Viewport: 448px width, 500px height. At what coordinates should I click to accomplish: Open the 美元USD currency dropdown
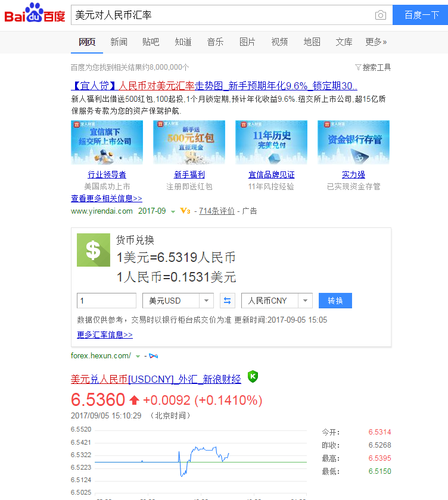(178, 301)
